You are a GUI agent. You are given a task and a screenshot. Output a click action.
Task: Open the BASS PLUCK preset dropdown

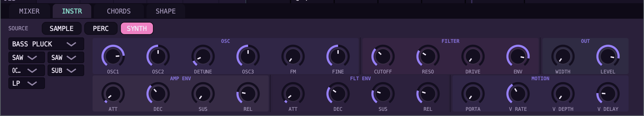46,44
